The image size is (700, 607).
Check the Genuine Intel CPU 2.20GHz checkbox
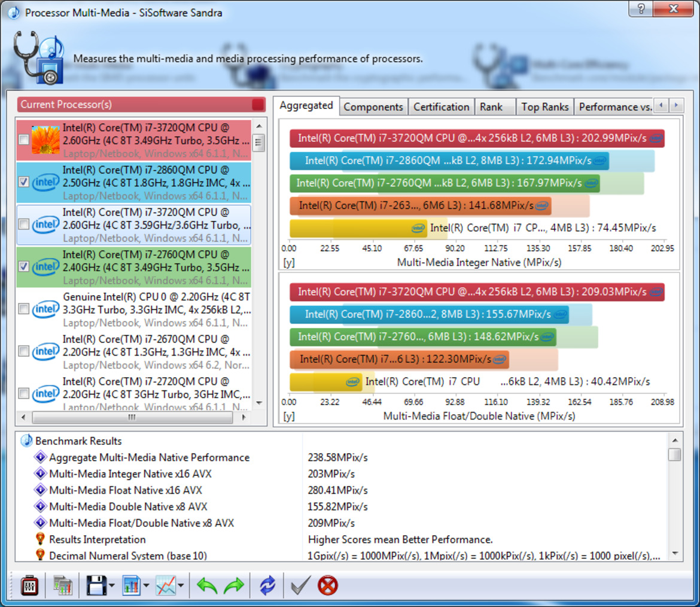(x=24, y=309)
